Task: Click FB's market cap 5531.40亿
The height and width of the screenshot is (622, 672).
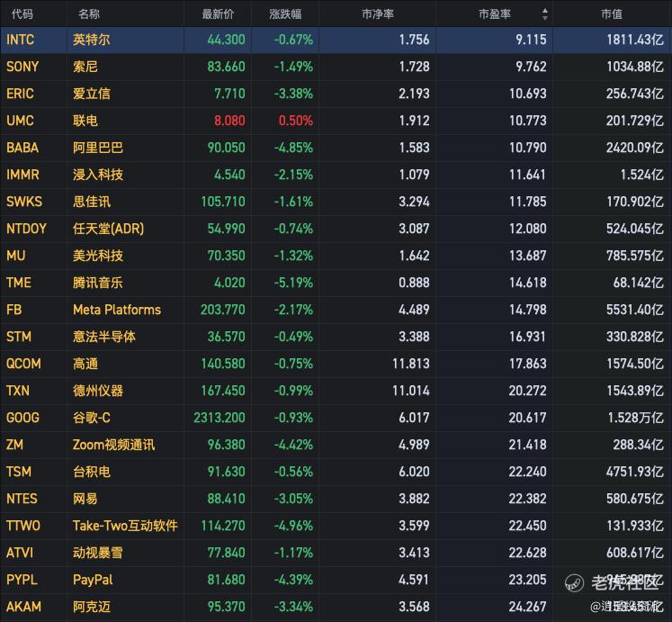Action: pos(635,311)
